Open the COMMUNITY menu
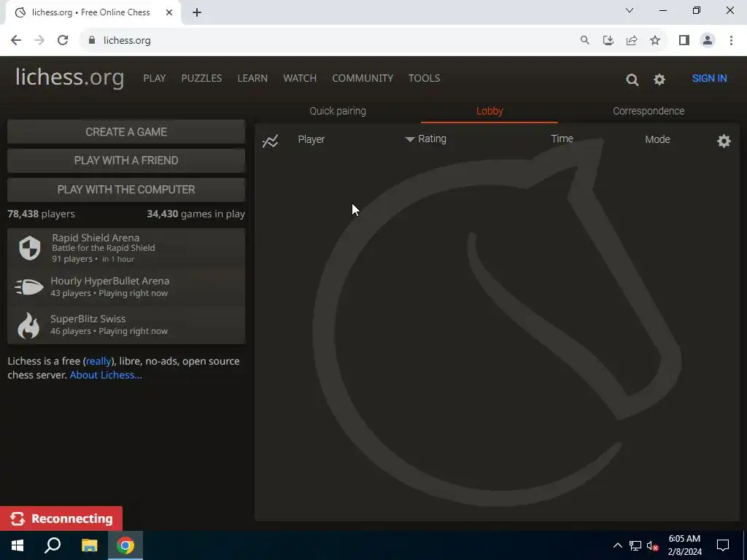The image size is (747, 560). coord(363,78)
